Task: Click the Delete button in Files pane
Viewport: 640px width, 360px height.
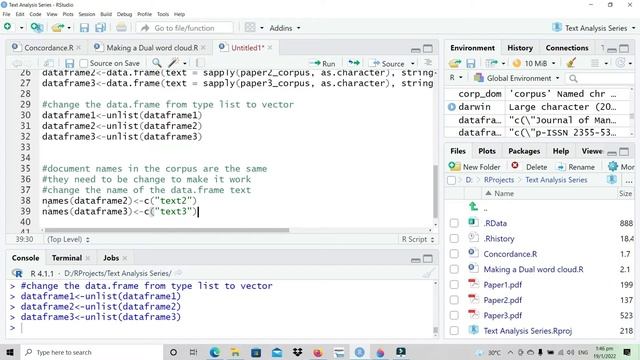Action: tap(529, 167)
